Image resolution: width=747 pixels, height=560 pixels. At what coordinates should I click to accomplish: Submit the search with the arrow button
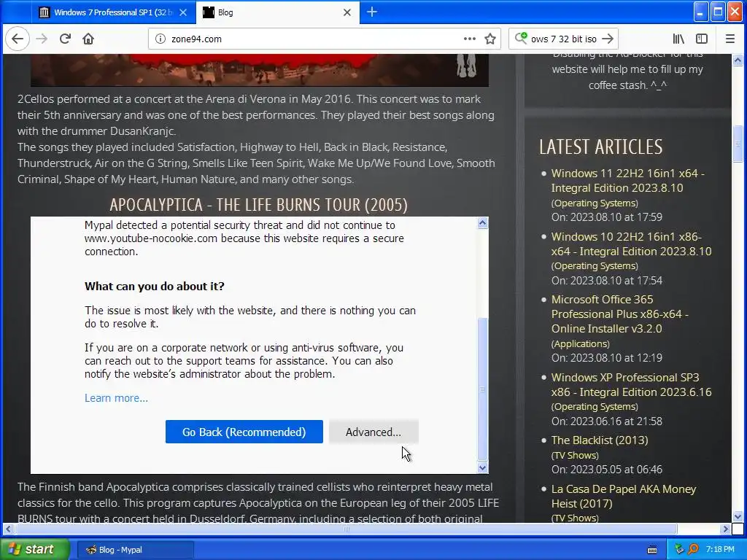(x=608, y=39)
